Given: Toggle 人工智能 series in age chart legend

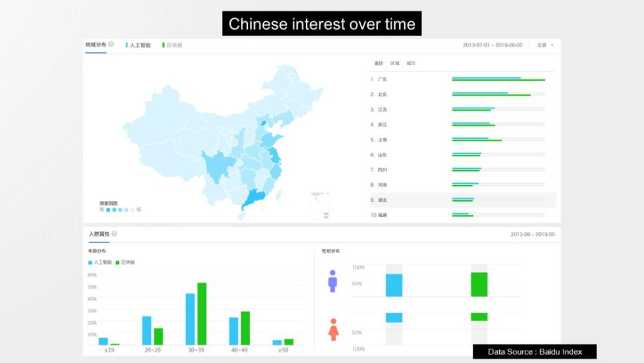Looking at the screenshot, I should pos(100,262).
